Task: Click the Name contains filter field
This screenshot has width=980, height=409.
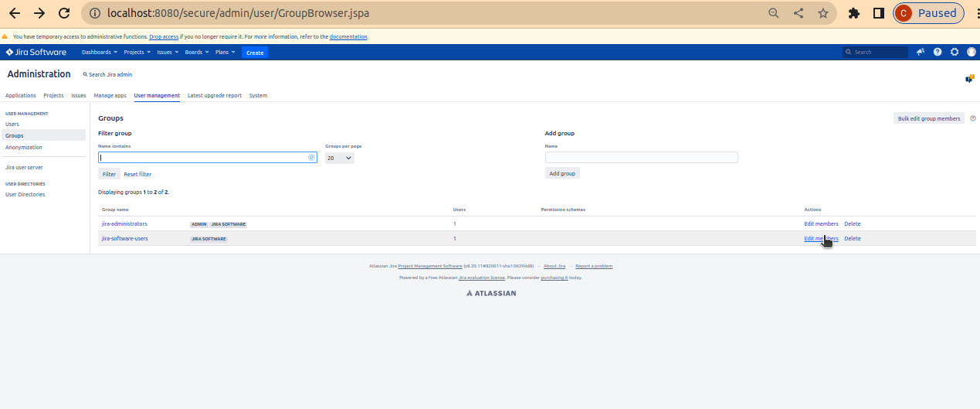Action: 207,157
